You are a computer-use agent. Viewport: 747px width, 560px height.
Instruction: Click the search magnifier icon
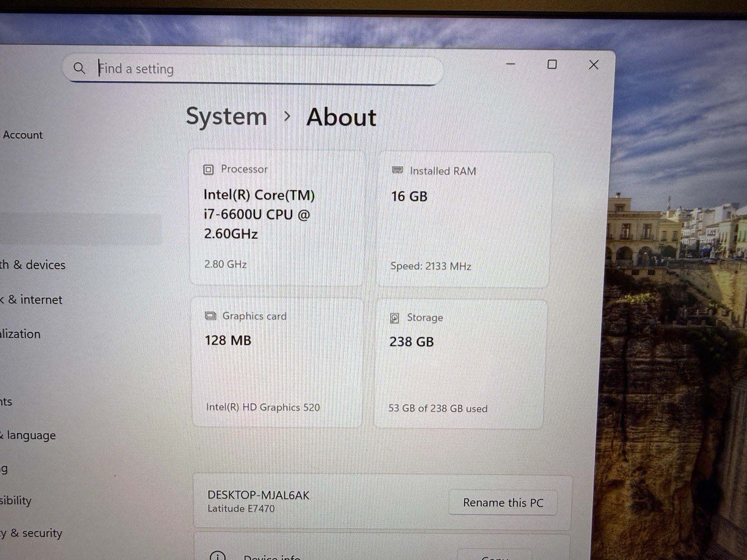point(79,68)
